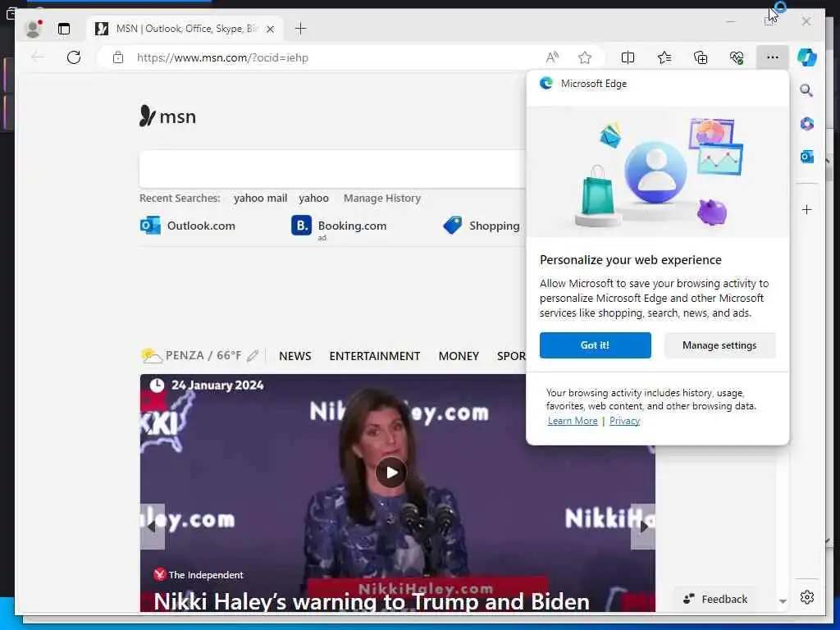Click the sidebar scroll down arrow
The width and height of the screenshot is (840, 630).
coord(783,601)
